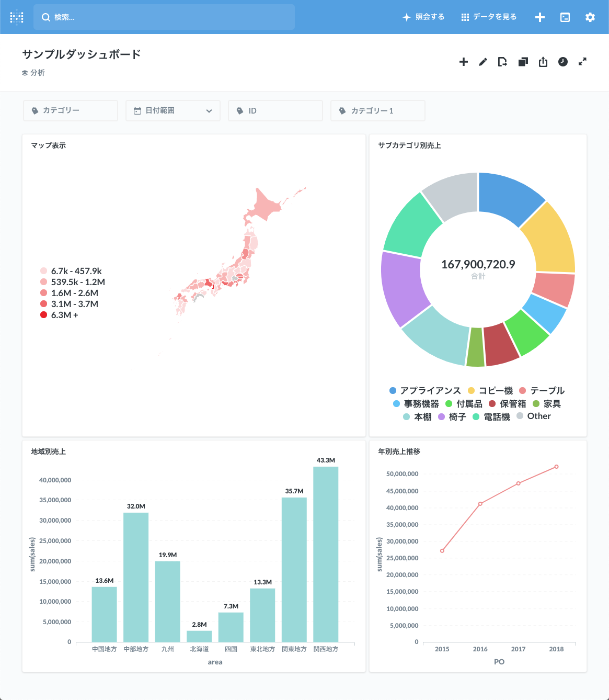Image resolution: width=609 pixels, height=700 pixels.
Task: Select データを見る in the top navigation
Action: click(x=488, y=17)
